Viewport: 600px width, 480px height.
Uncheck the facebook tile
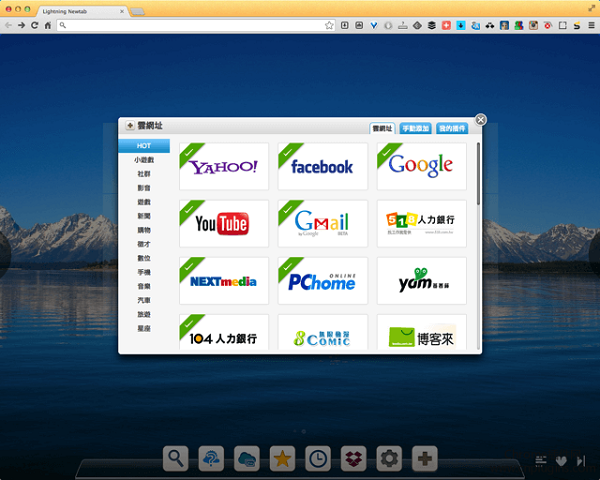pyautogui.click(x=323, y=166)
